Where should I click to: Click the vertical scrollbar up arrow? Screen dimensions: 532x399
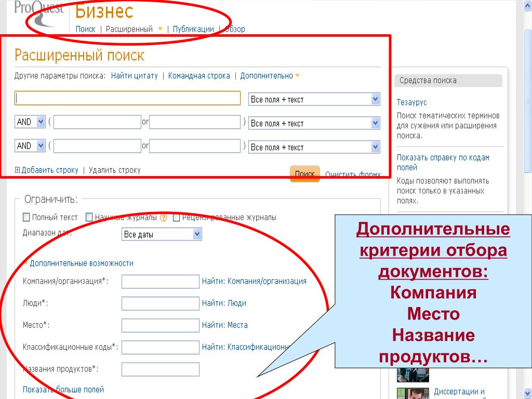click(528, 5)
